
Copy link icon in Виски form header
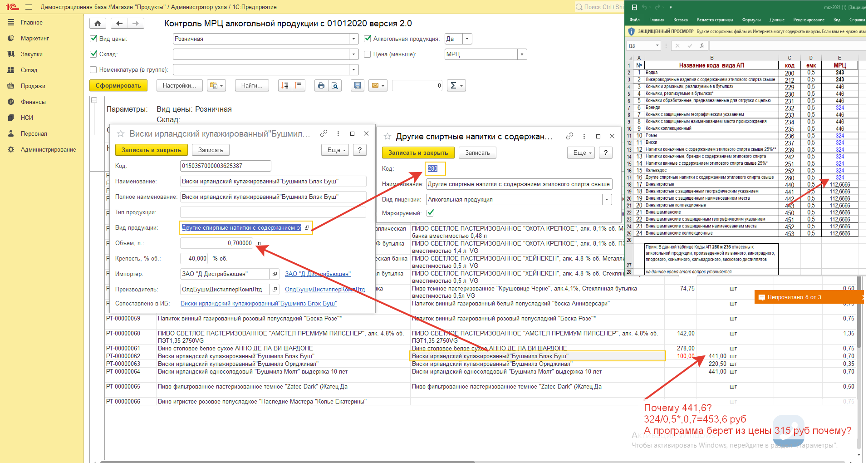[324, 133]
